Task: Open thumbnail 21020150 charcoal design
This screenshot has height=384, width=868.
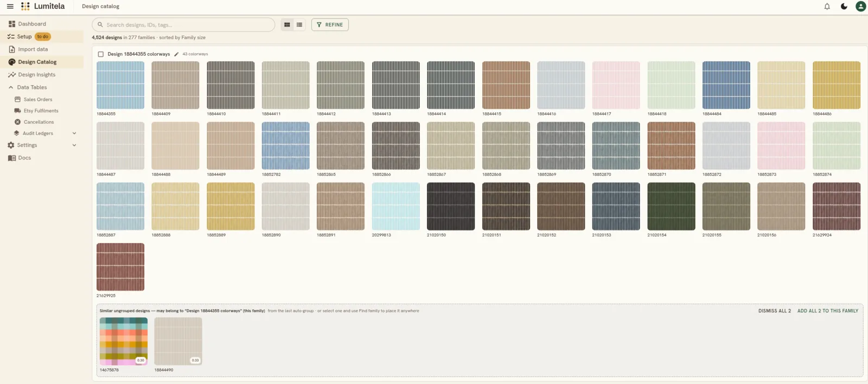Action: pos(451,206)
